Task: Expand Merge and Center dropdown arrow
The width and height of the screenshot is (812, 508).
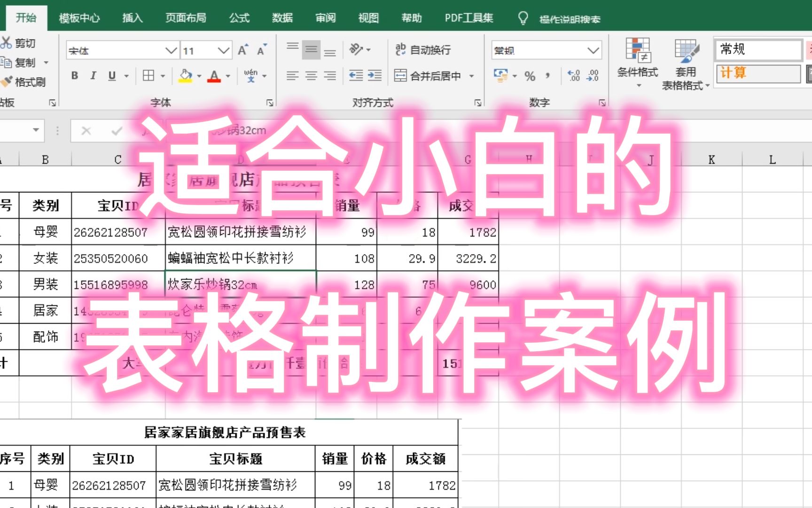Action: [x=471, y=76]
